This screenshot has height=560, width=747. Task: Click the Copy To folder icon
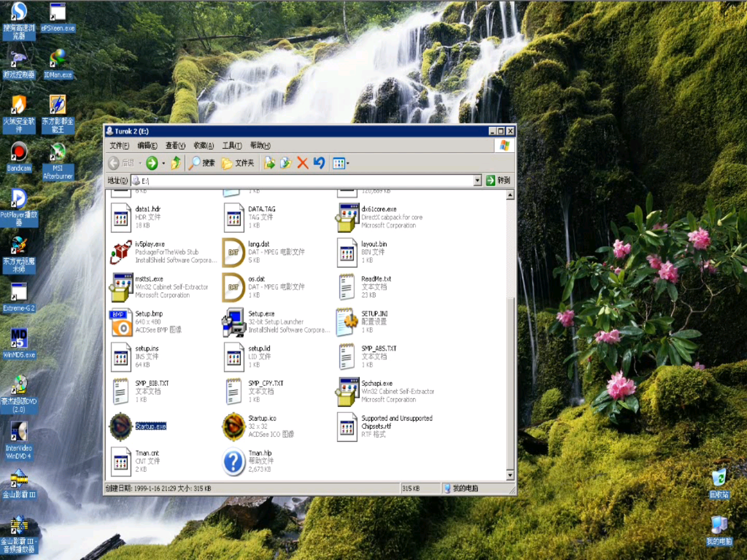click(286, 163)
